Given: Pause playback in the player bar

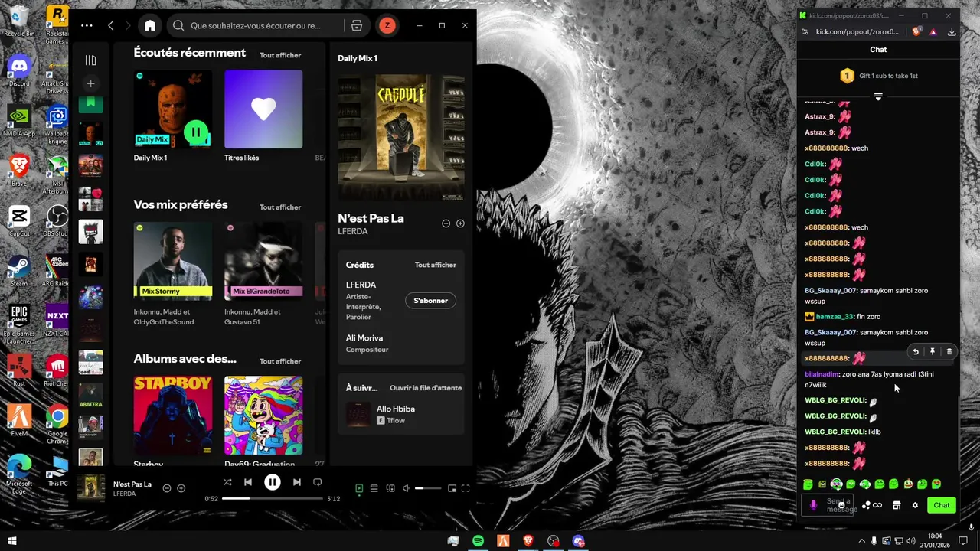Looking at the screenshot, I should coord(273,482).
